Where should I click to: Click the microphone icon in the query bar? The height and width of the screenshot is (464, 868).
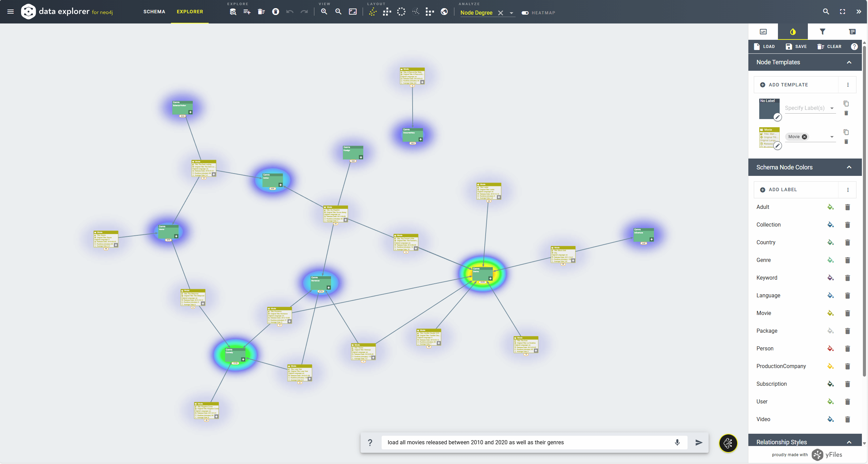click(677, 443)
